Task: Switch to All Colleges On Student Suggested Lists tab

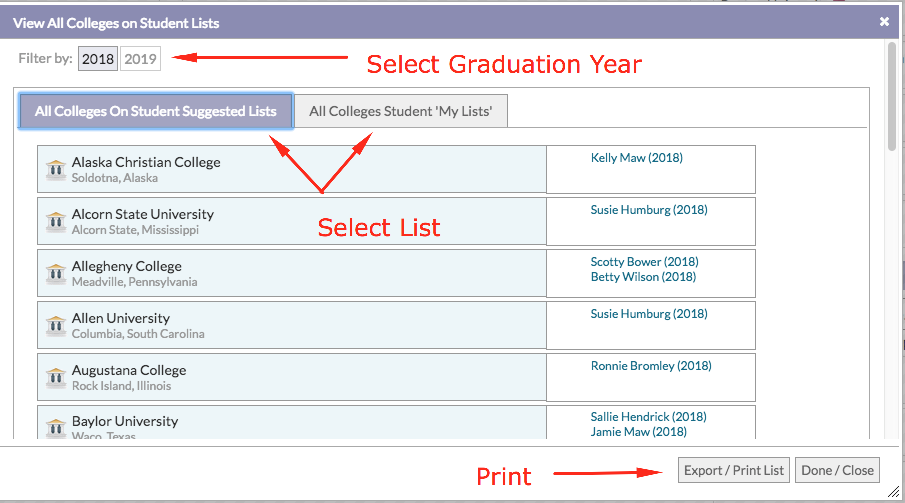Action: [x=156, y=111]
